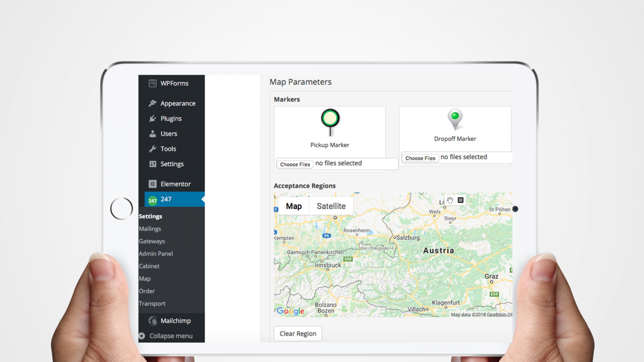The height and width of the screenshot is (362, 644).
Task: Click the 'Map Parameters' heading
Action: (301, 82)
